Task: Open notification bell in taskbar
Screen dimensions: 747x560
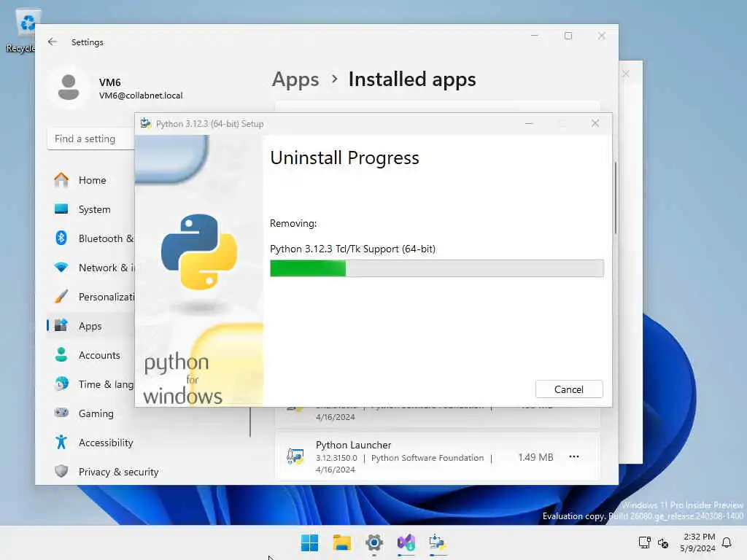Action: [727, 542]
